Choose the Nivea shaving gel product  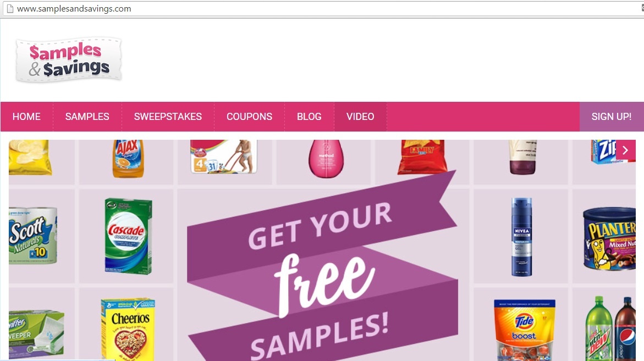tap(521, 237)
